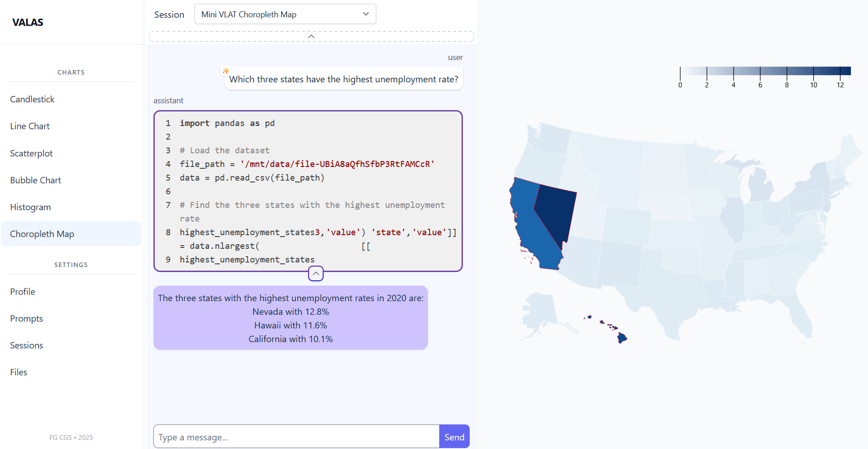This screenshot has height=449, width=868.
Task: Click the VALAS logo link
Action: coord(28,22)
